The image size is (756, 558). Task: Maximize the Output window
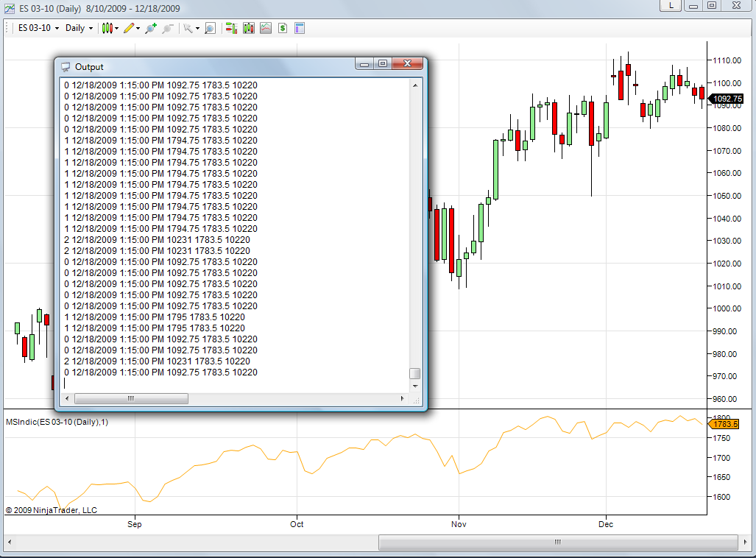pyautogui.click(x=383, y=63)
